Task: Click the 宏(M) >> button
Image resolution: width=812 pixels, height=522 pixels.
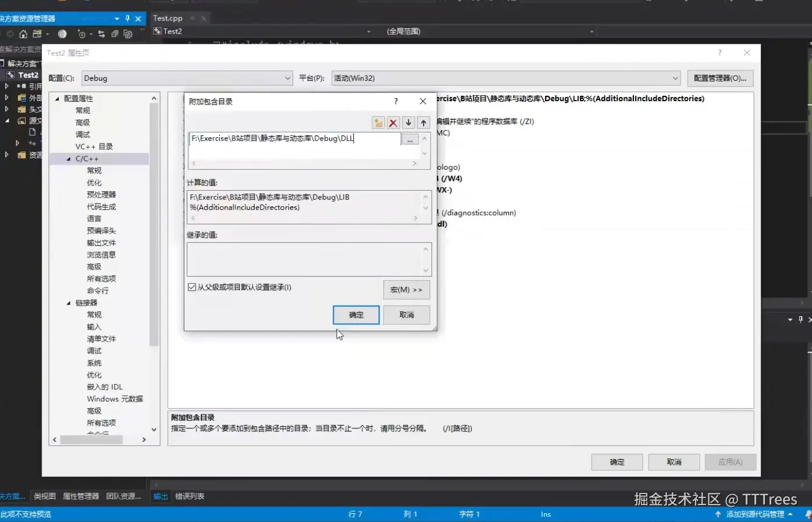Action: (407, 289)
